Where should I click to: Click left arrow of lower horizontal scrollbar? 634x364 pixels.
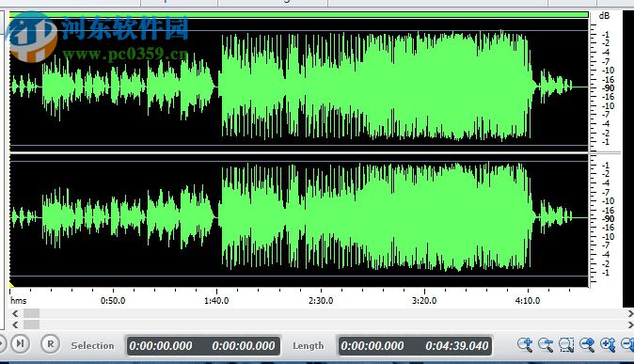coord(15,324)
